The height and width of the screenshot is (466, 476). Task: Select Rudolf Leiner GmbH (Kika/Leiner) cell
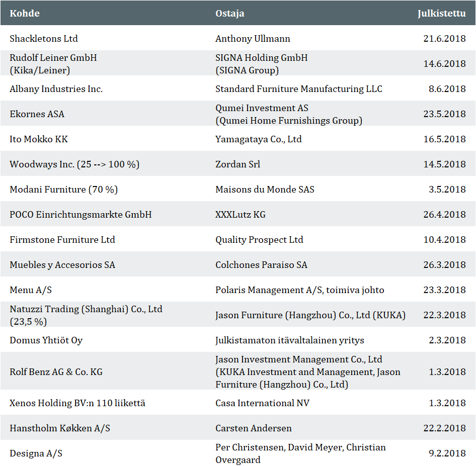coord(53,64)
